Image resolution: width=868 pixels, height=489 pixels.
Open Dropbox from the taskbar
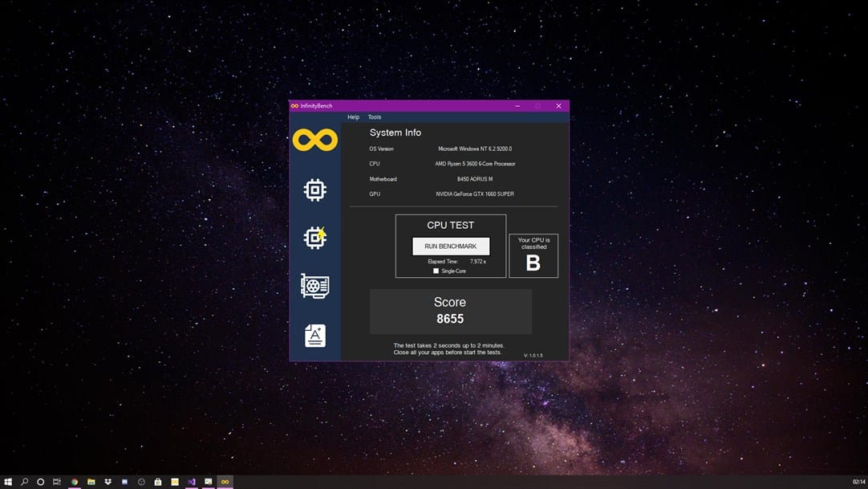[x=107, y=482]
